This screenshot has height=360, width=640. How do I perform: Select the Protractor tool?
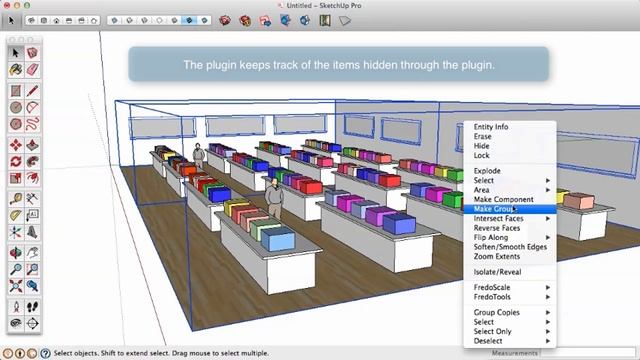tap(16, 216)
